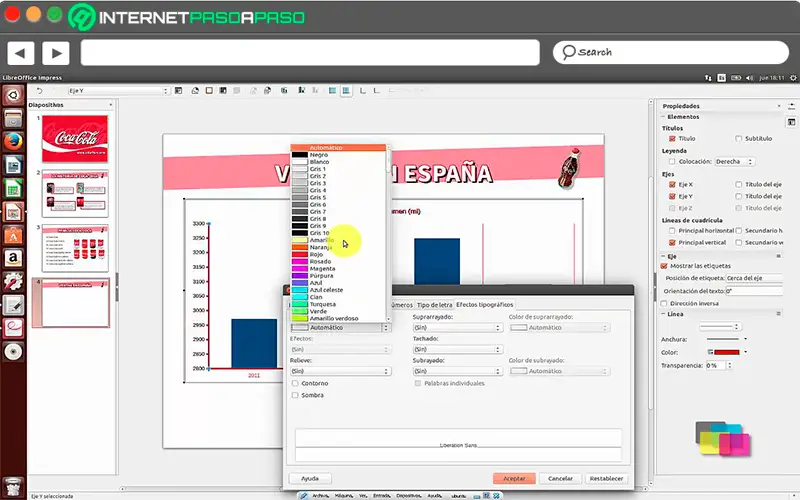Uncheck the Título checkbox
The width and height of the screenshot is (800, 500).
(672, 139)
